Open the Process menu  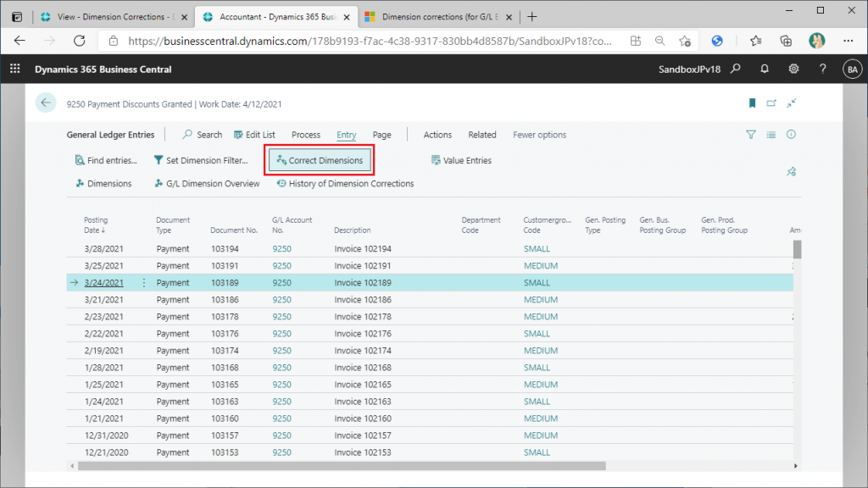305,135
